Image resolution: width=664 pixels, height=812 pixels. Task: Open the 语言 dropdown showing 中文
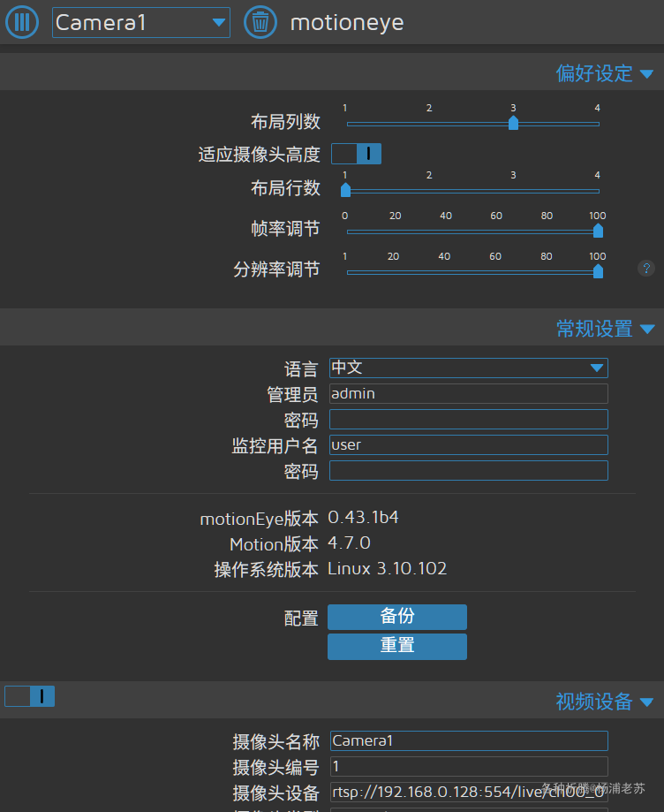click(468, 368)
